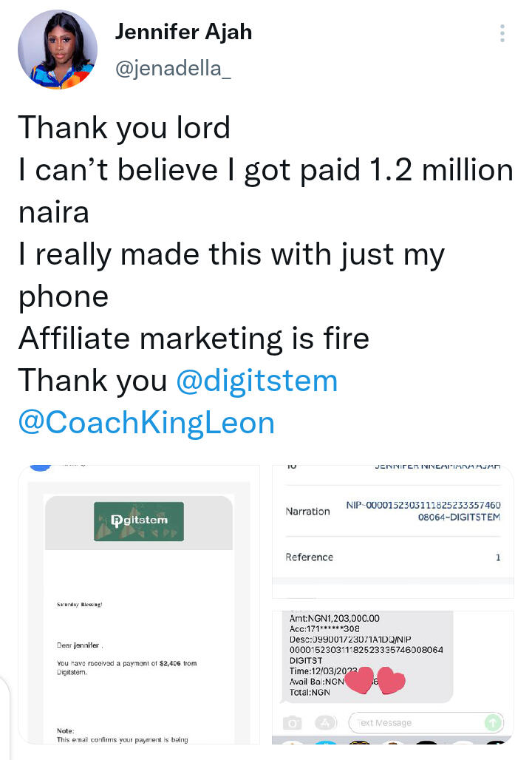Tap the App Store icon in message bar

(x=326, y=722)
